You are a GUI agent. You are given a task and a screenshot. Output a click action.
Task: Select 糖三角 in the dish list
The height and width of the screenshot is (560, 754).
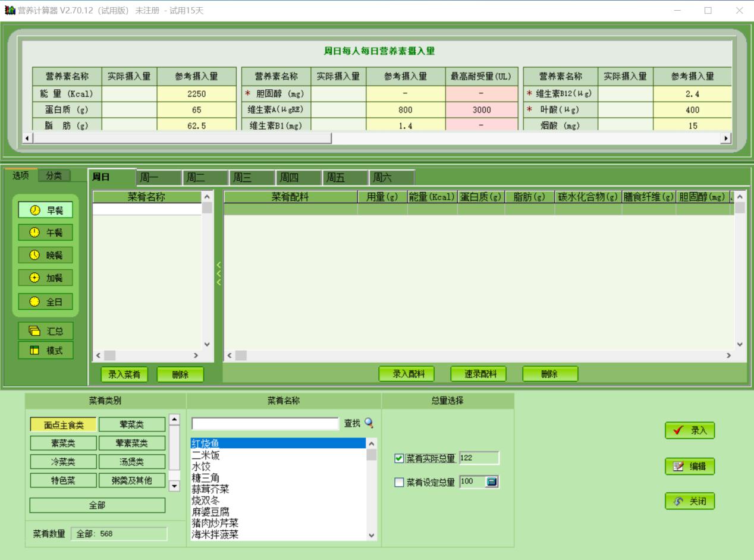coord(278,478)
